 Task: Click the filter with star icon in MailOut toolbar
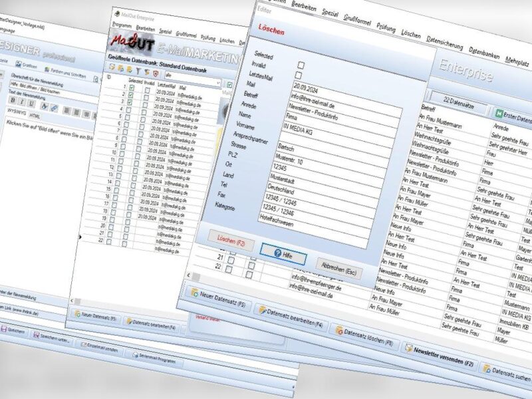click(x=146, y=72)
